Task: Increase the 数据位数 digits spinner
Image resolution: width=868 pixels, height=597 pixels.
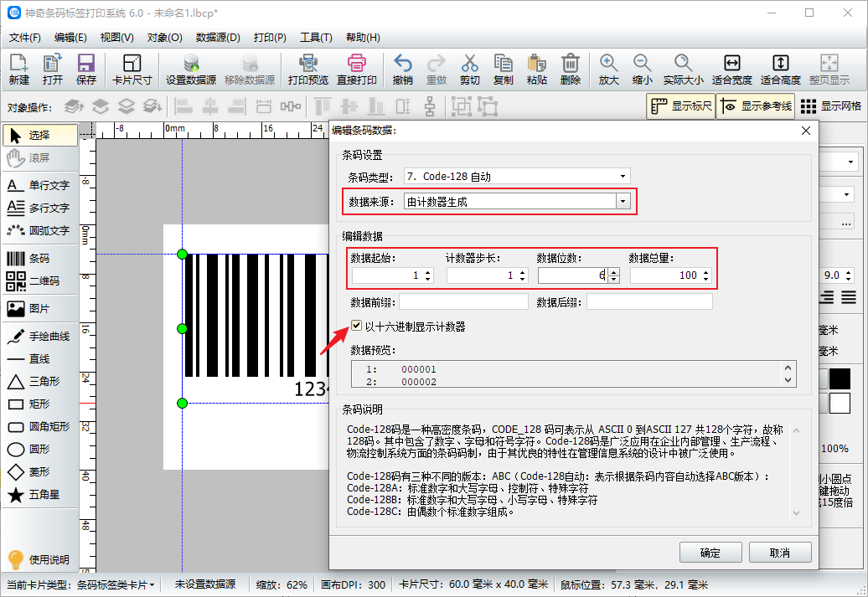Action: click(613, 272)
